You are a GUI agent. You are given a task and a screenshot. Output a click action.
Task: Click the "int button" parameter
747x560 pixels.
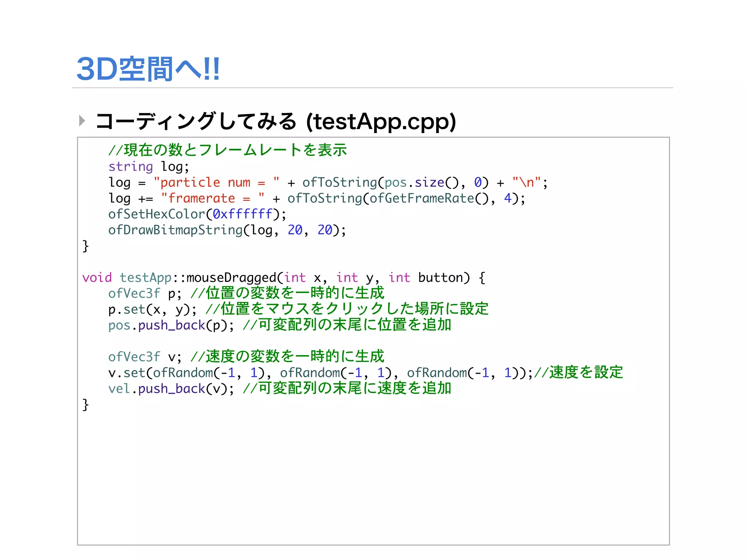coord(429,278)
